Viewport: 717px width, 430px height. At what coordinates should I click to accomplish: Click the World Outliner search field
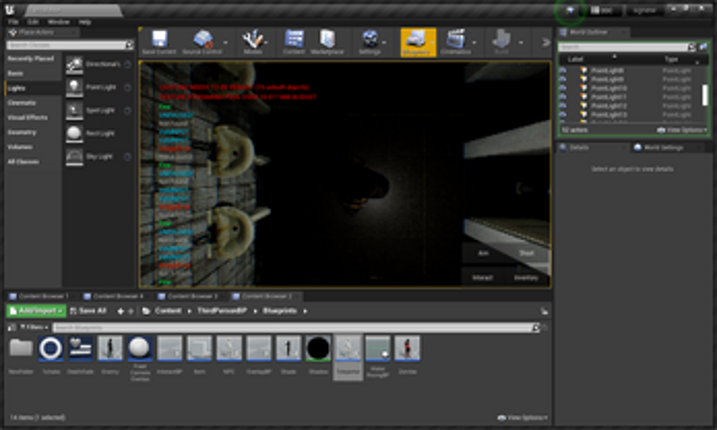point(624,47)
